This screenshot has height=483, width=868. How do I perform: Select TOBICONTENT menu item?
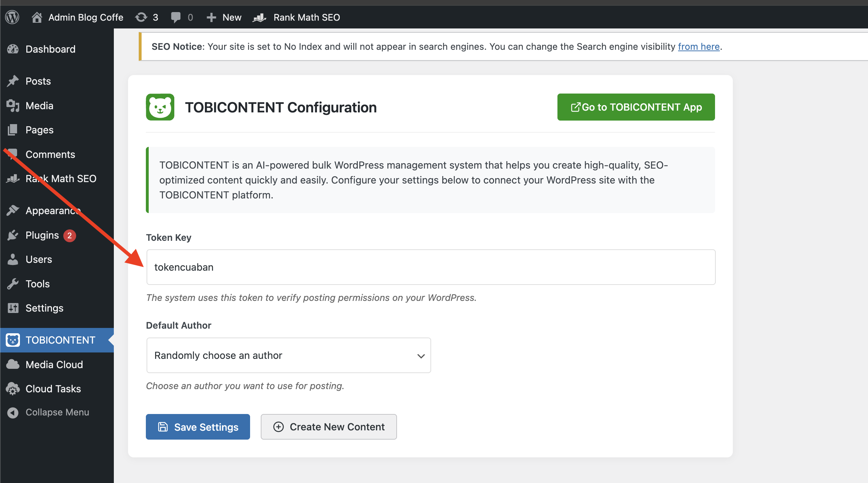[x=57, y=340]
